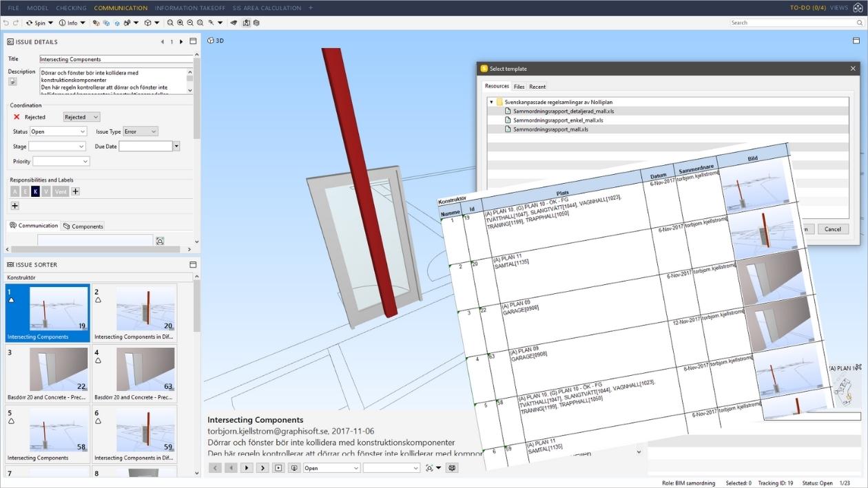
Task: Open the Status dropdown
Action: pos(58,131)
